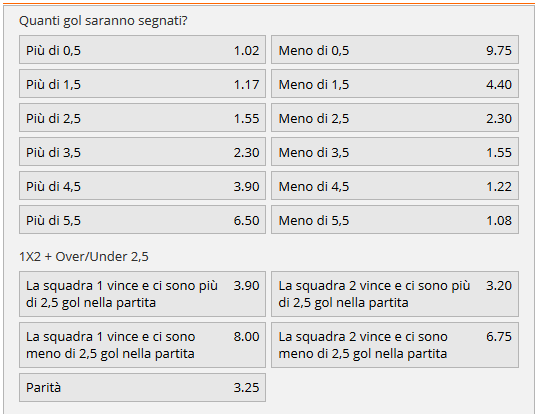Select Più di 0,5 at 1.02

click(x=142, y=49)
